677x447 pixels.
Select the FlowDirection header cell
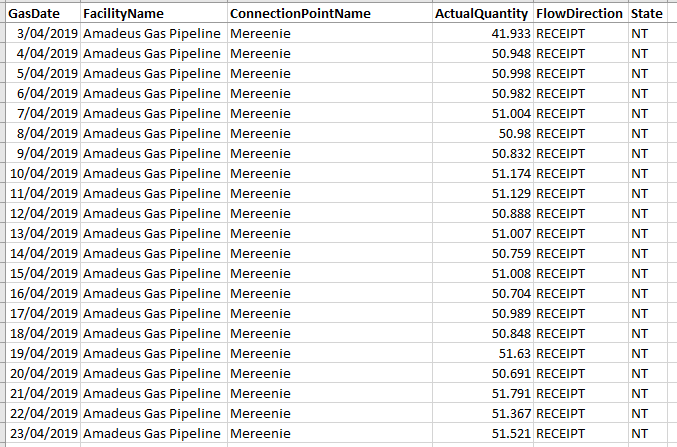click(x=581, y=13)
